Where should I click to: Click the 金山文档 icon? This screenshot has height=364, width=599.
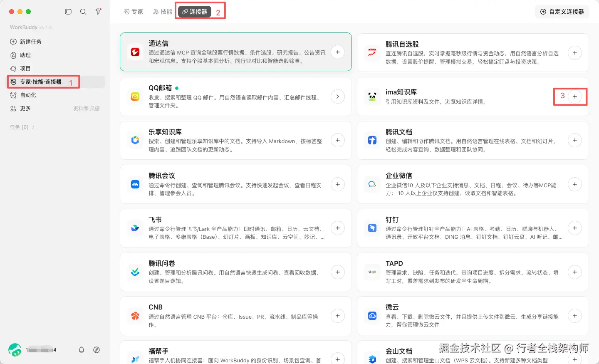pyautogui.click(x=372, y=359)
